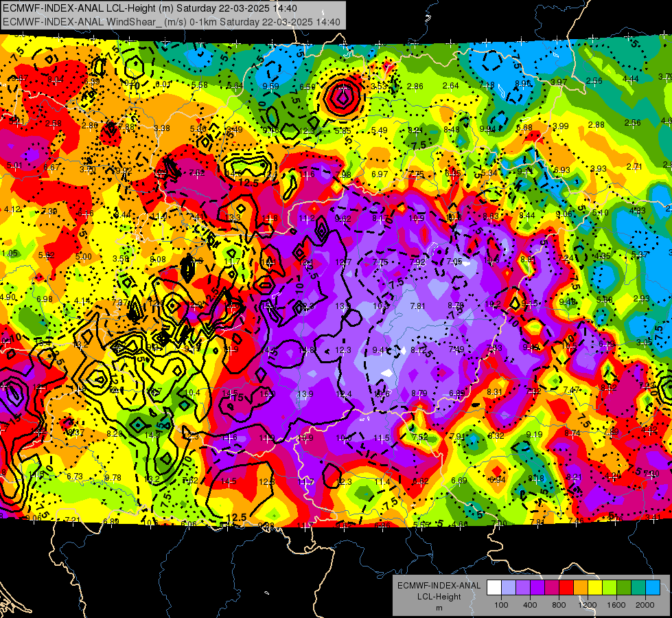Click the legend value 800
The width and height of the screenshot is (672, 618).
tap(559, 605)
